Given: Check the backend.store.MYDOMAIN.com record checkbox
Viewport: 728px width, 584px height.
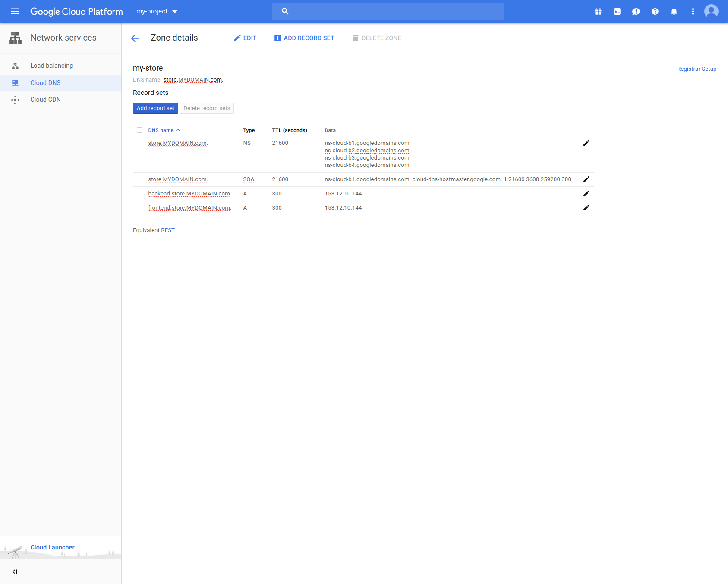Looking at the screenshot, I should (x=139, y=194).
